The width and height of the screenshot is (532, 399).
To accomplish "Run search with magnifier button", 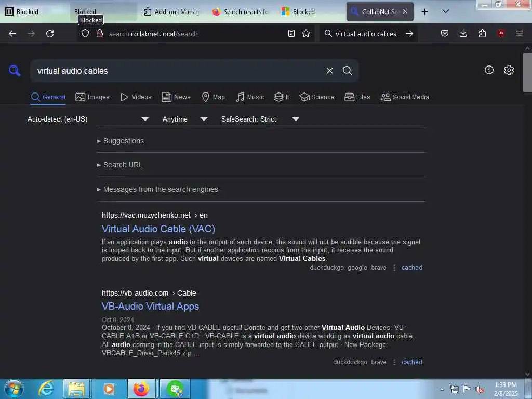I will tap(347, 71).
